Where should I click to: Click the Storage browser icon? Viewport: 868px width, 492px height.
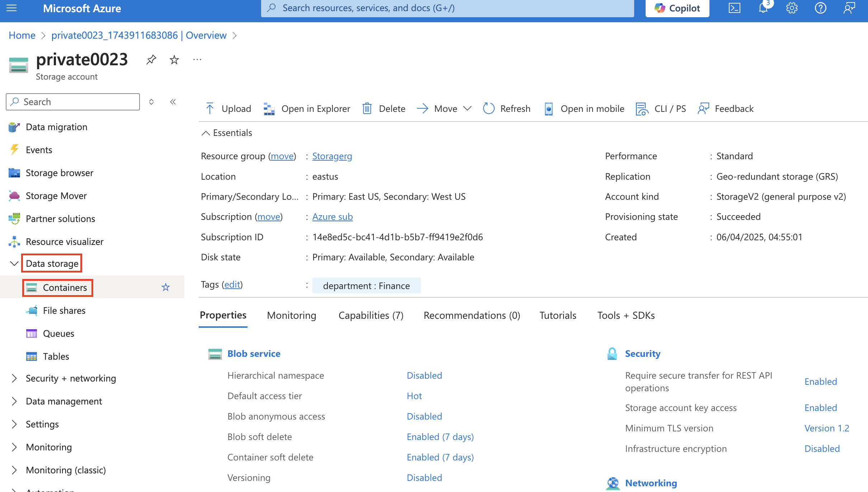(x=14, y=173)
